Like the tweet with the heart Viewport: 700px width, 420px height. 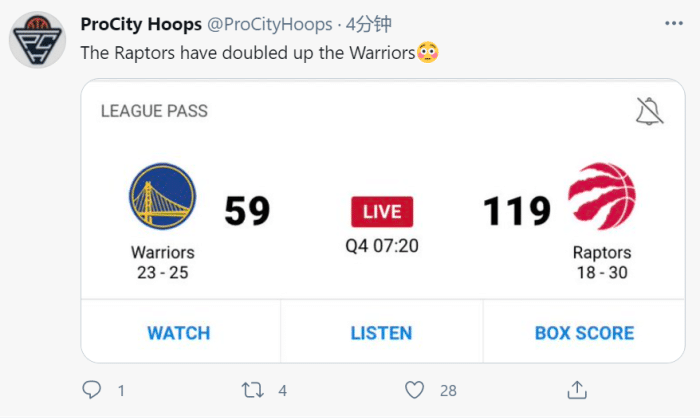click(415, 390)
